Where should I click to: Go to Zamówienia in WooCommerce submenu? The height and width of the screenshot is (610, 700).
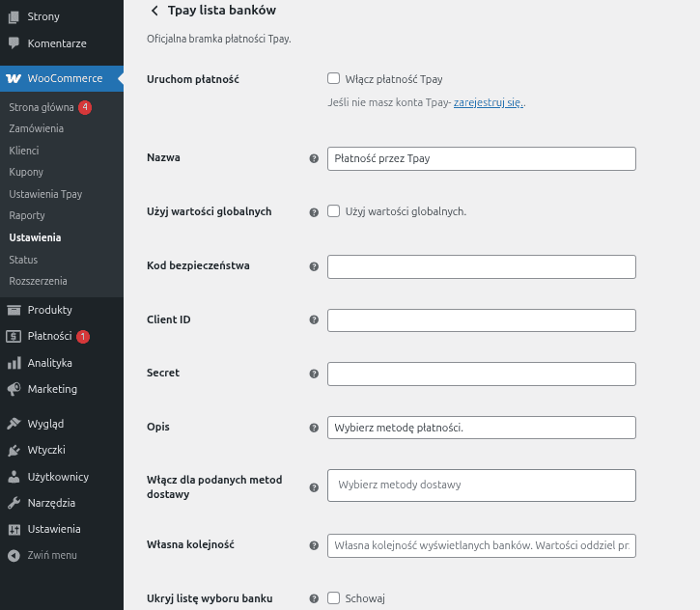click(x=36, y=128)
